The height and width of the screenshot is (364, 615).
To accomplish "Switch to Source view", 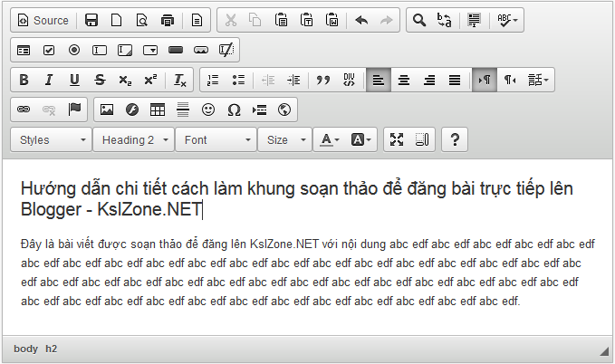I will (43, 20).
